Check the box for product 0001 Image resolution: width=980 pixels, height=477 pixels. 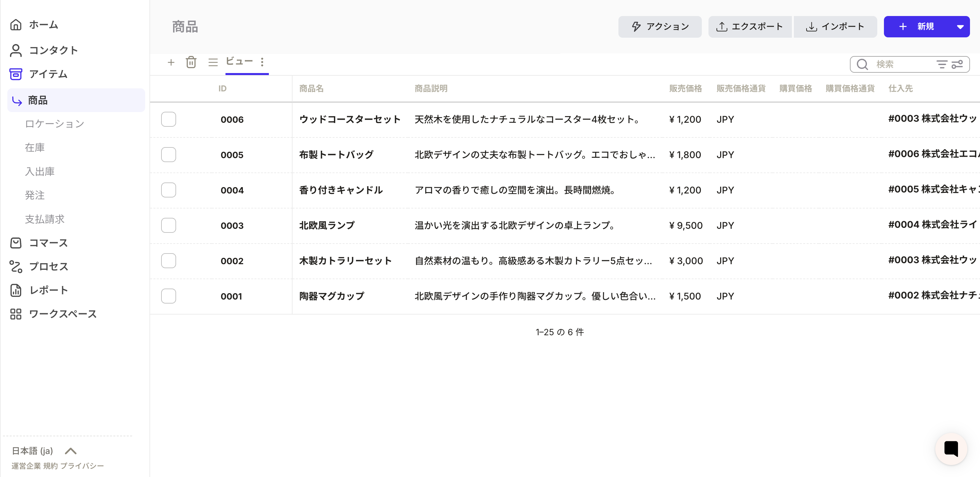(x=168, y=296)
